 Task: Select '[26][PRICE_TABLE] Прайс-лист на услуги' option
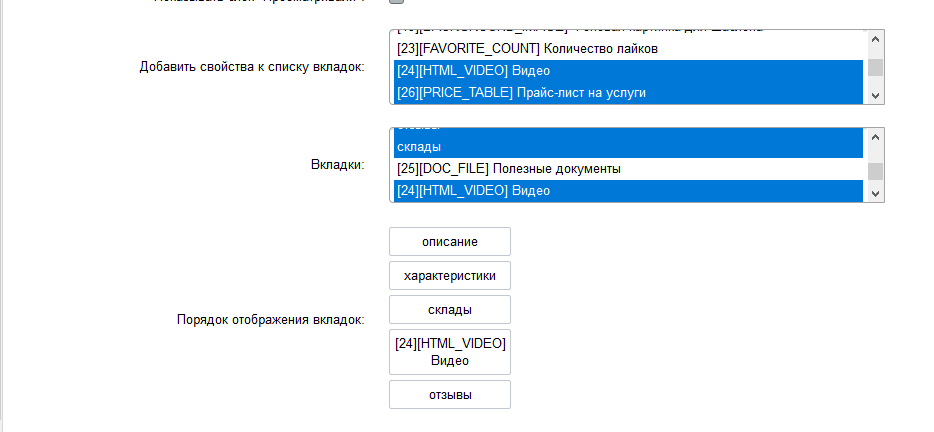point(628,93)
